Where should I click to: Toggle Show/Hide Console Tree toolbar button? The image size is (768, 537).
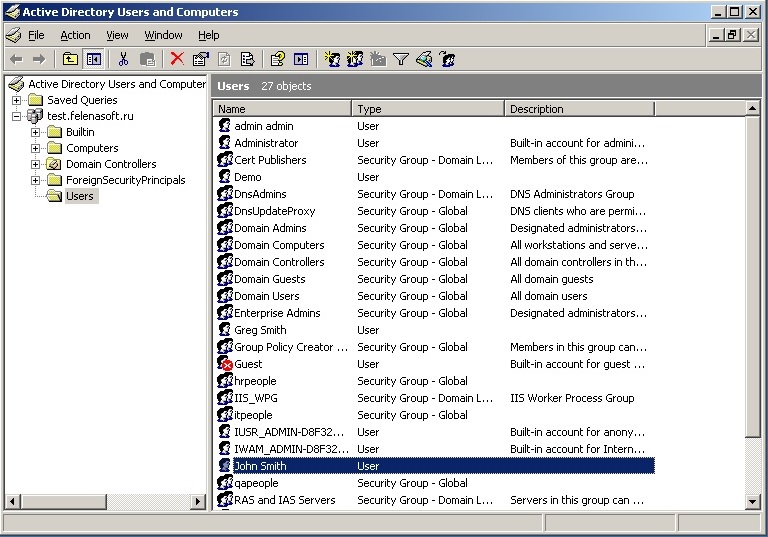tap(94, 60)
